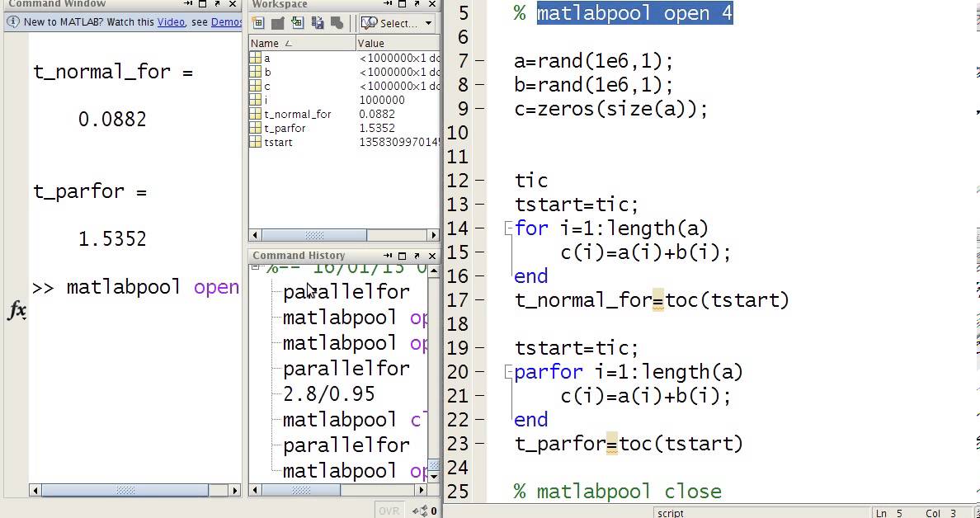Select the variable icon for t_normal_for
This screenshot has width=980, height=518.
tap(255, 115)
